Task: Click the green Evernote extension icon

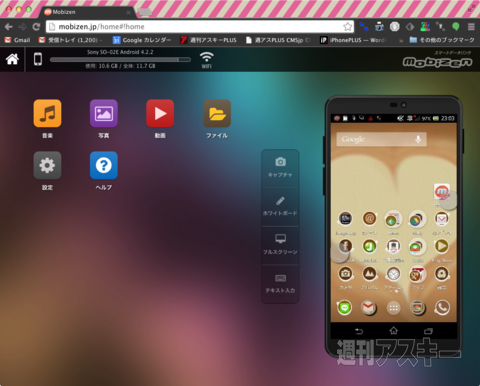Action: pos(455,27)
